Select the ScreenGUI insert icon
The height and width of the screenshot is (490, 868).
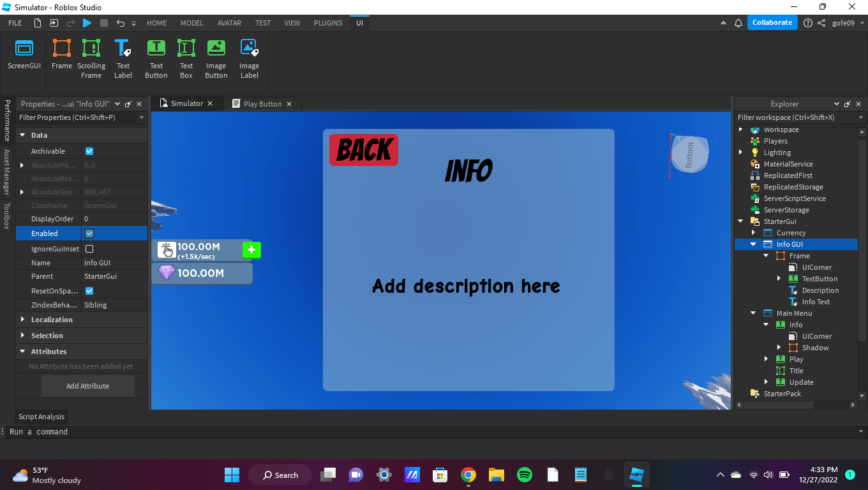(24, 56)
